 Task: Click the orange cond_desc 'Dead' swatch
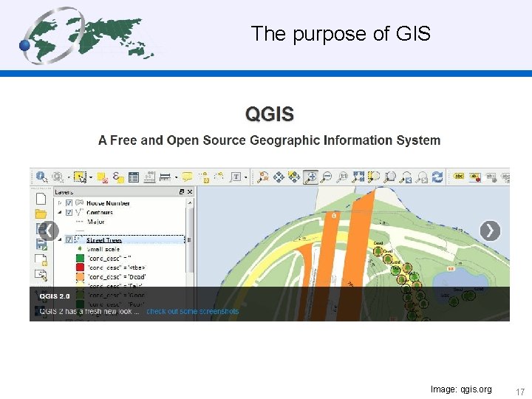coord(80,277)
